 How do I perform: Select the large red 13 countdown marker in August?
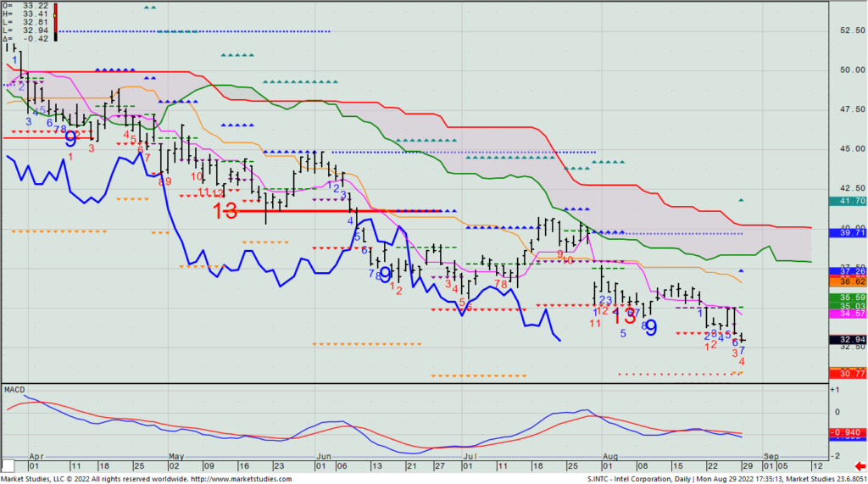click(x=625, y=316)
